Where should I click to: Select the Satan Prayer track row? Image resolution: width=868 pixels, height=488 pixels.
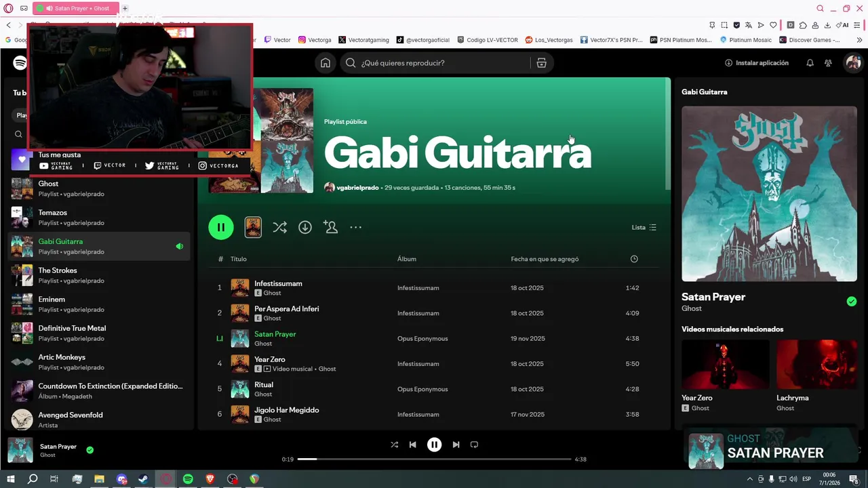point(434,338)
